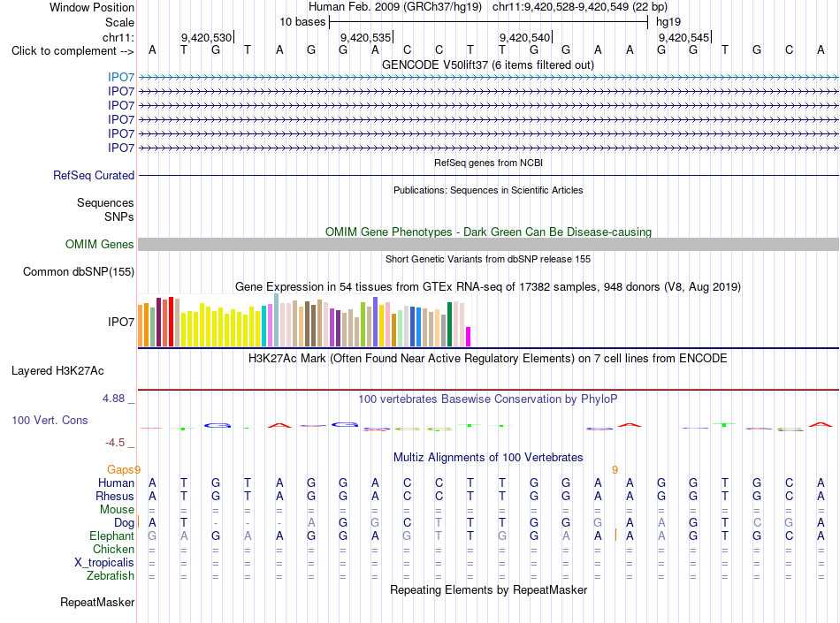Click 'Click to complement -->' to complement bases
The width and height of the screenshot is (840, 623).
[73, 51]
